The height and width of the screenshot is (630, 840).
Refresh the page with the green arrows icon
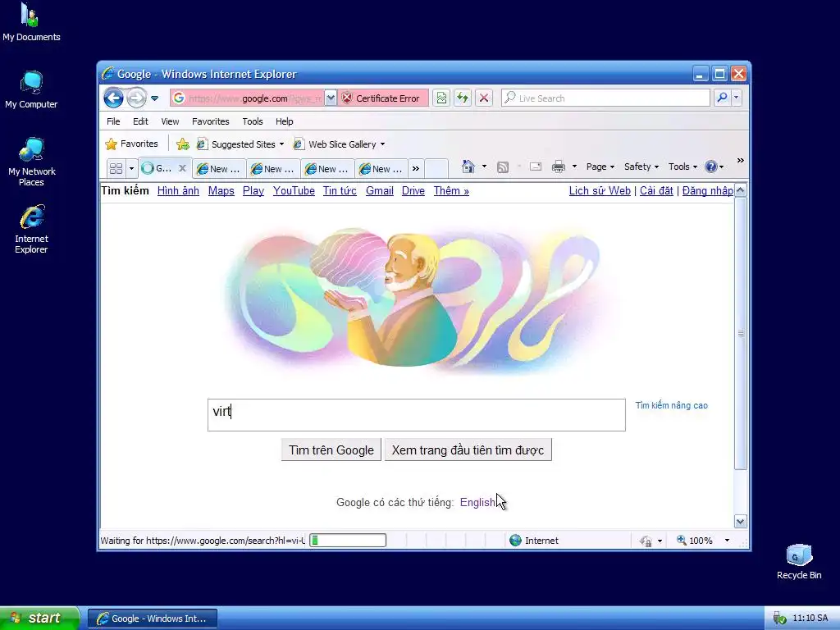463,98
